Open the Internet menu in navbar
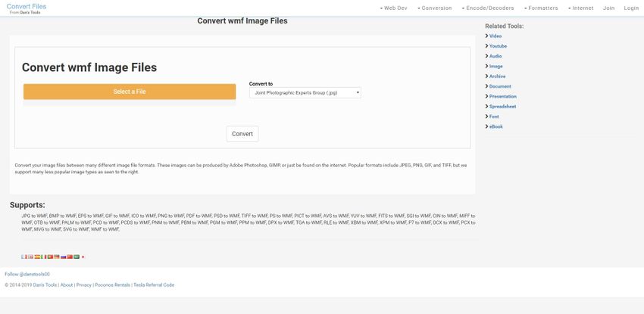Screen dimensions: 644x314 (x=580, y=8)
